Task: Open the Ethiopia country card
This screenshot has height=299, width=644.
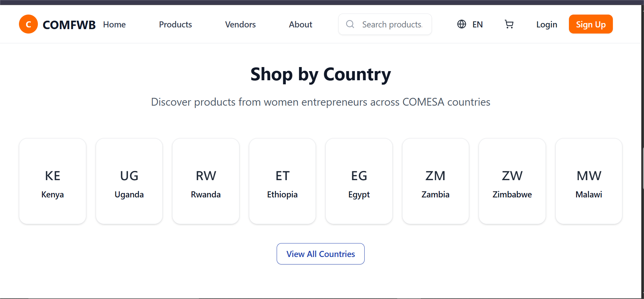Action: (x=282, y=181)
